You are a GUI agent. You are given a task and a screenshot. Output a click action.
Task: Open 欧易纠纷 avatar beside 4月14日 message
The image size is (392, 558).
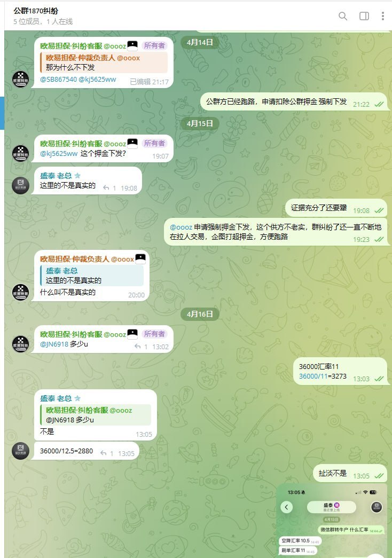(x=21, y=79)
